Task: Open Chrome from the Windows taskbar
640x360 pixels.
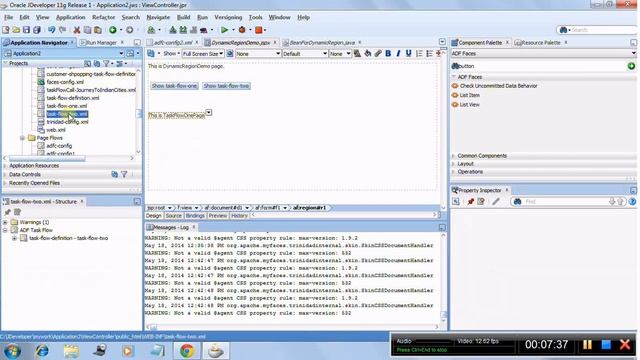Action: point(187,351)
